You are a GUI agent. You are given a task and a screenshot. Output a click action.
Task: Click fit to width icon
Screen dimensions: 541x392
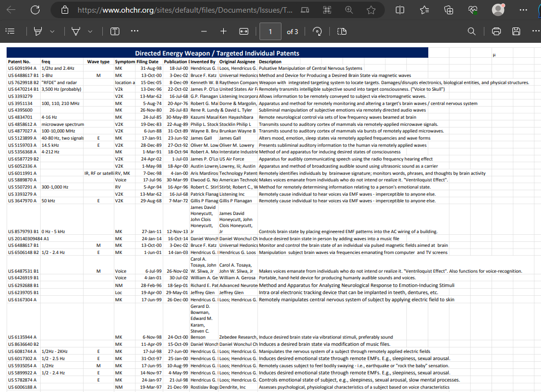[x=244, y=31]
